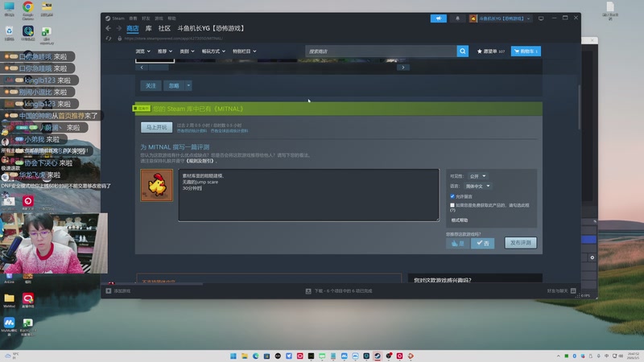644x362 pixels.
Task: Open the arrow dropdown next to 忽略
Action: pos(188,86)
